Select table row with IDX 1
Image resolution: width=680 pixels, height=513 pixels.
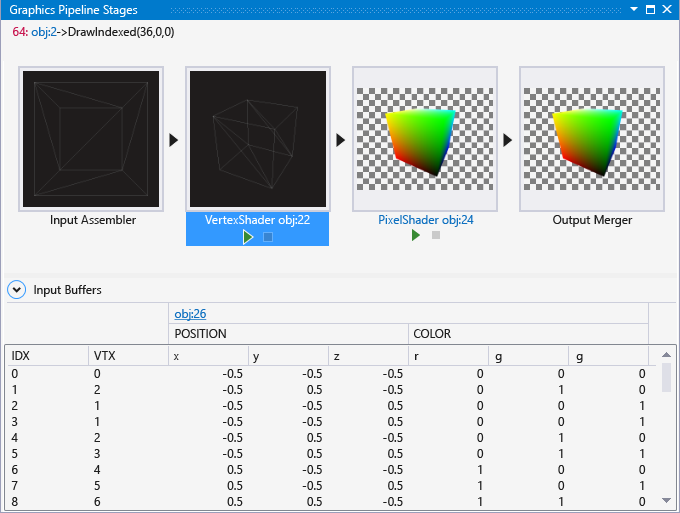tap(331, 390)
